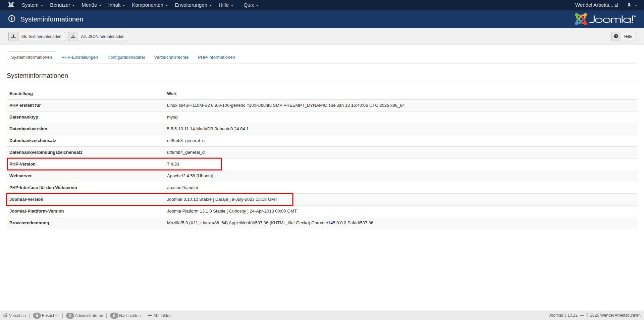Expand the System menu

click(x=32, y=5)
